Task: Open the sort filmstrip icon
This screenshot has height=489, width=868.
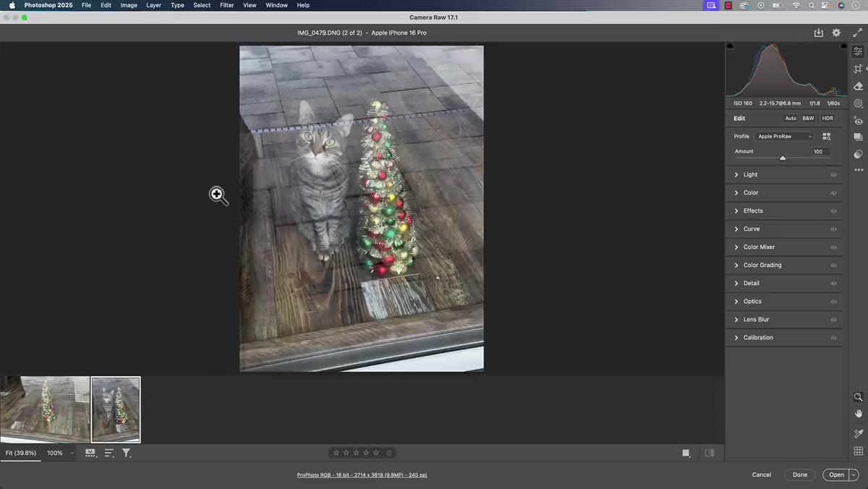Action: click(109, 453)
